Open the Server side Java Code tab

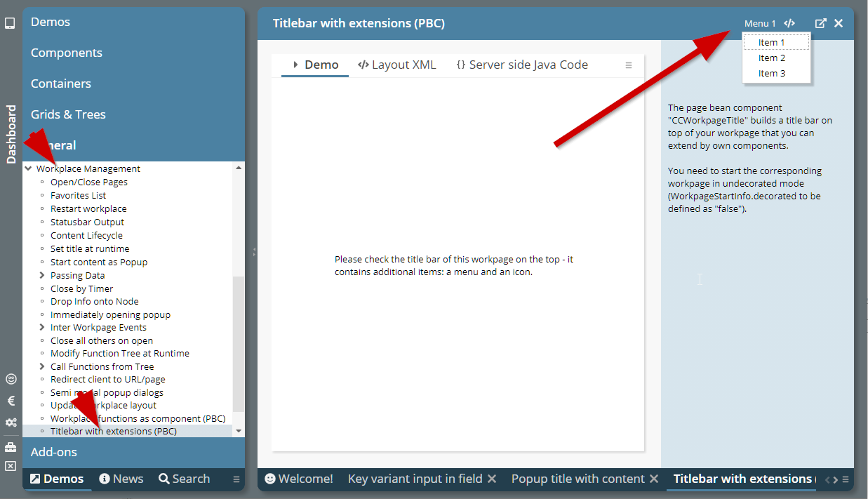(x=521, y=65)
